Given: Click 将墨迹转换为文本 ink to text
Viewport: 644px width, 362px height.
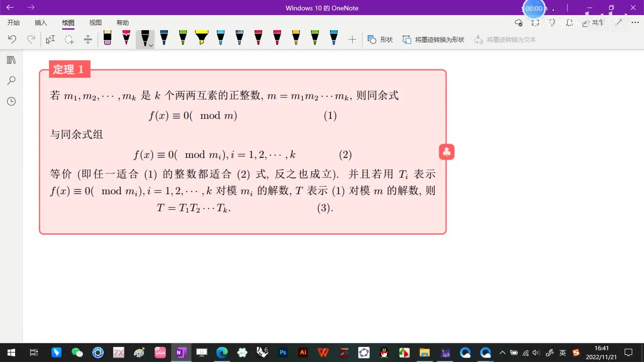Looking at the screenshot, I should [x=505, y=39].
